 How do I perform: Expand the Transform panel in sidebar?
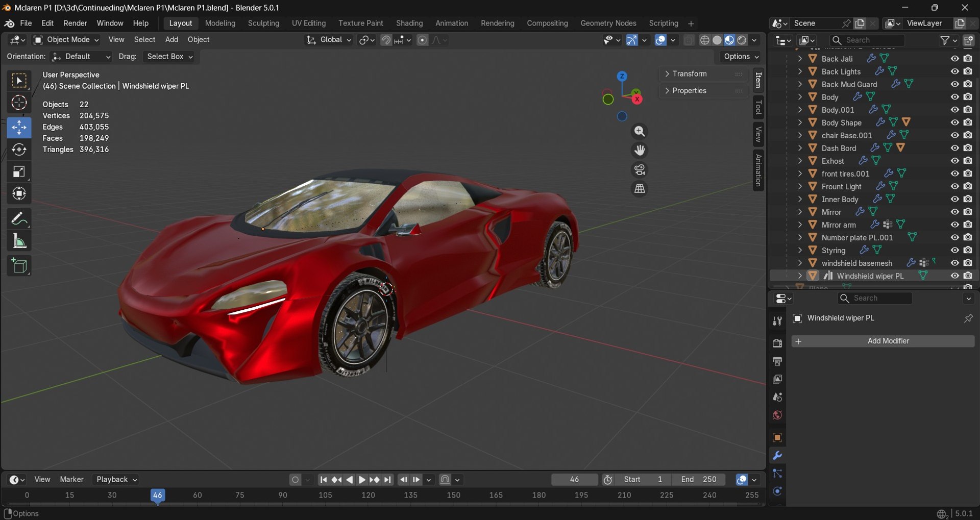click(x=703, y=74)
